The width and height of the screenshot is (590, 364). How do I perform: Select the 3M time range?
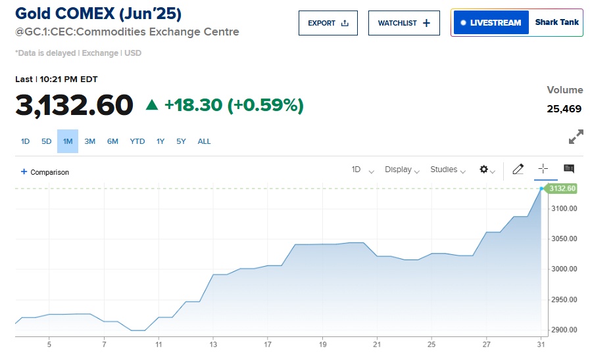(90, 141)
